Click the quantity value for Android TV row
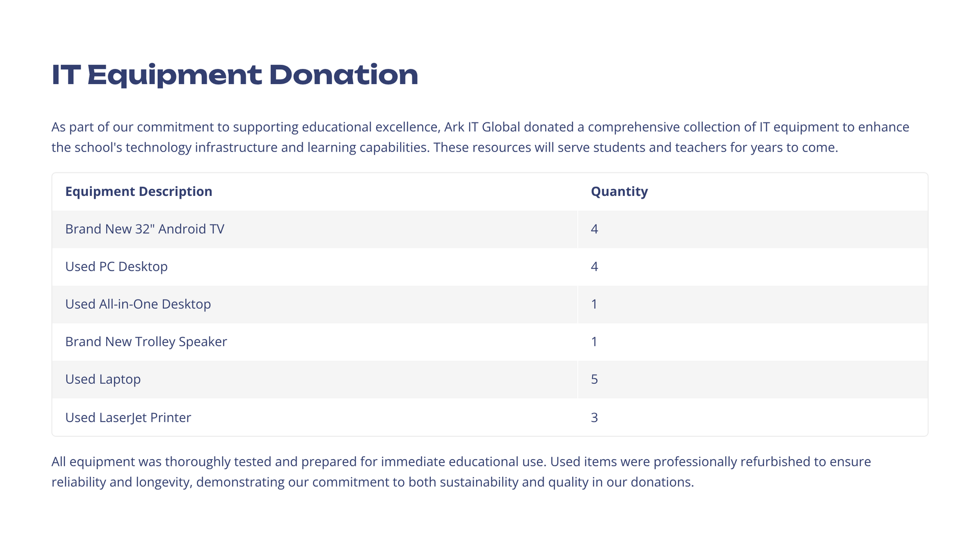980x551 pixels. coord(594,229)
